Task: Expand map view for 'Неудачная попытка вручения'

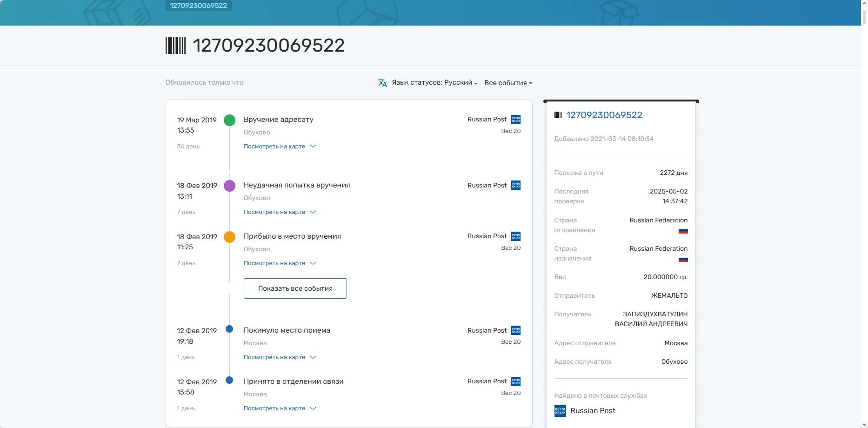Action: tap(280, 212)
